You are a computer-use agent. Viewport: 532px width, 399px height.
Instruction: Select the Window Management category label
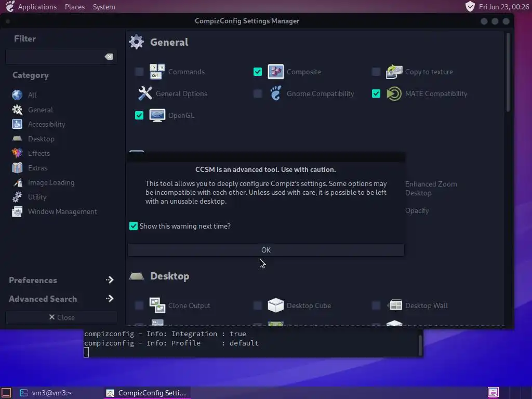62,212
